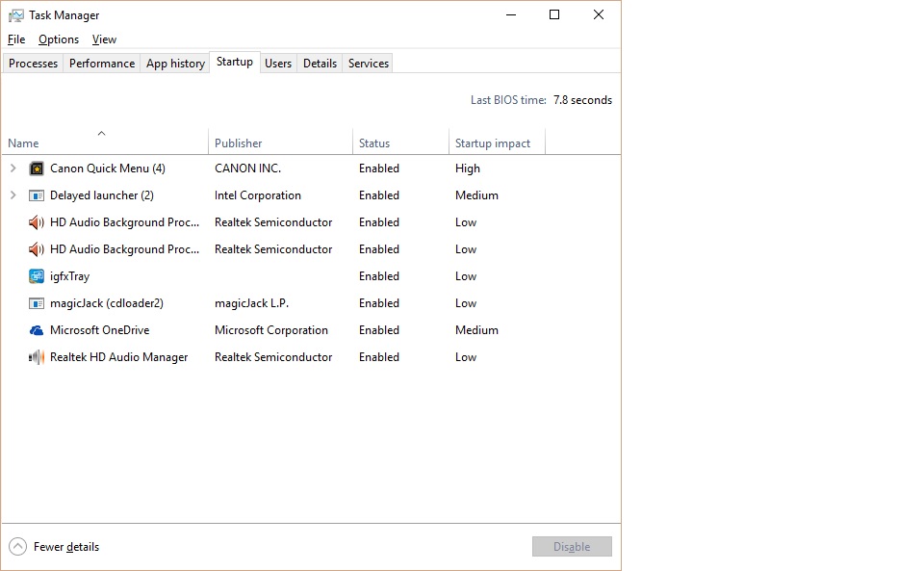924x571 pixels.
Task: Close the Task Manager window
Action: (598, 14)
